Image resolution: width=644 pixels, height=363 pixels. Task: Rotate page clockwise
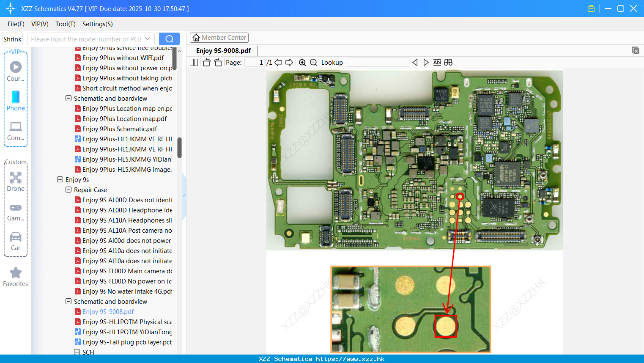(218, 62)
